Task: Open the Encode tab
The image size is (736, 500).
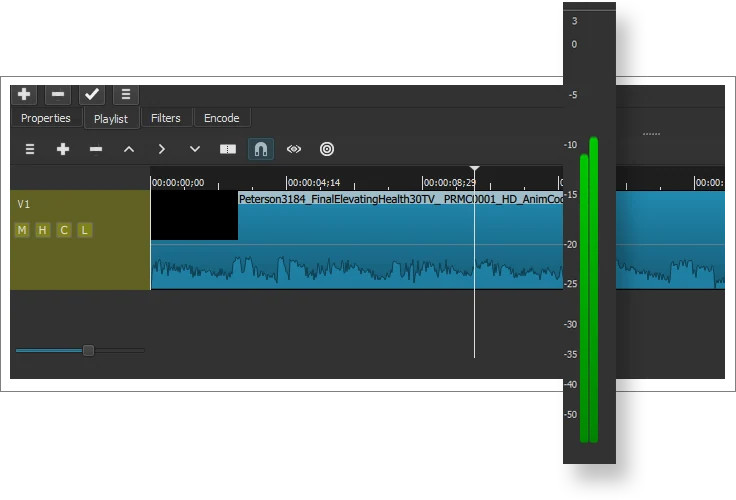Action: pos(222,118)
